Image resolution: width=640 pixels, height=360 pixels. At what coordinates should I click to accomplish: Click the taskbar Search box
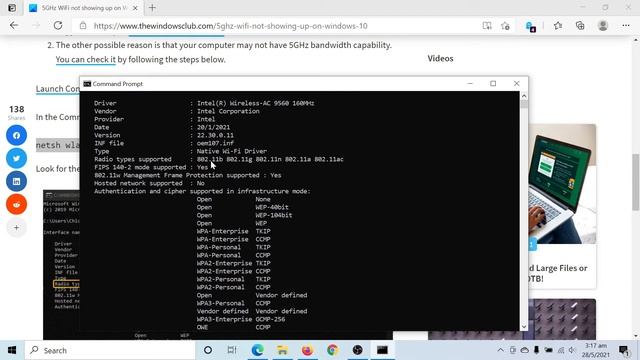[110, 350]
